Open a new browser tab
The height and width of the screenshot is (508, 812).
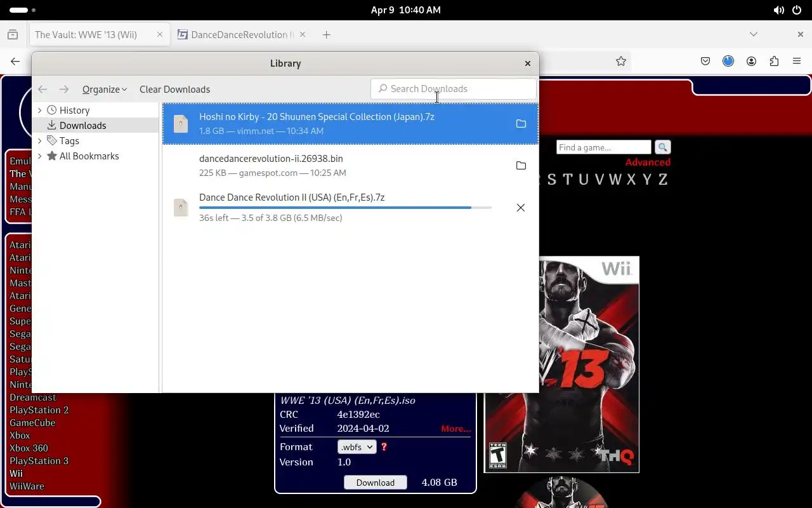[x=326, y=35]
